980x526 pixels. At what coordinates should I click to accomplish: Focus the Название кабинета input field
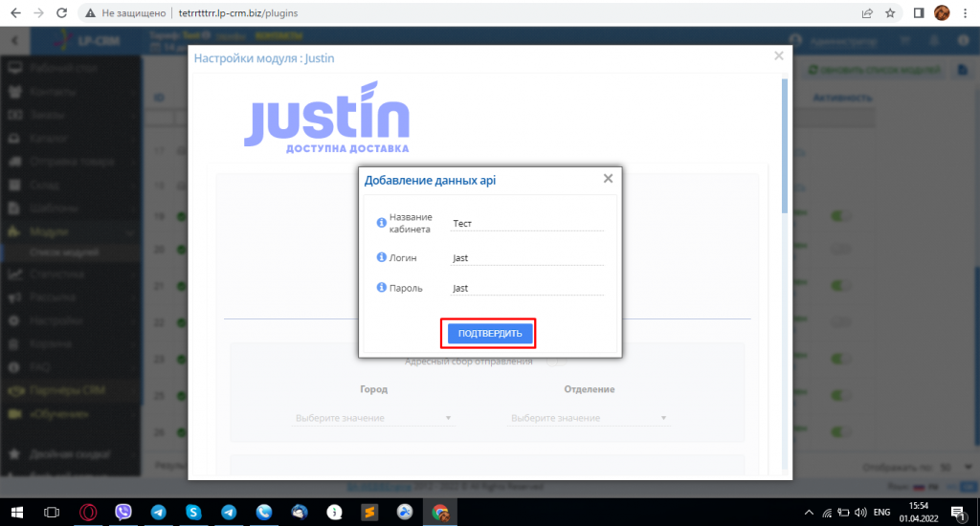[x=527, y=223]
